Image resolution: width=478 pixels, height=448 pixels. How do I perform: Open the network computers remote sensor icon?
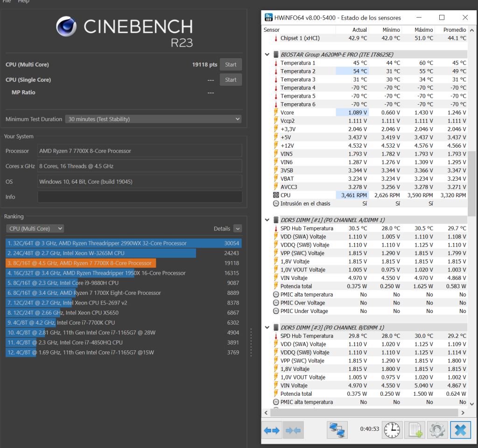coord(337,430)
